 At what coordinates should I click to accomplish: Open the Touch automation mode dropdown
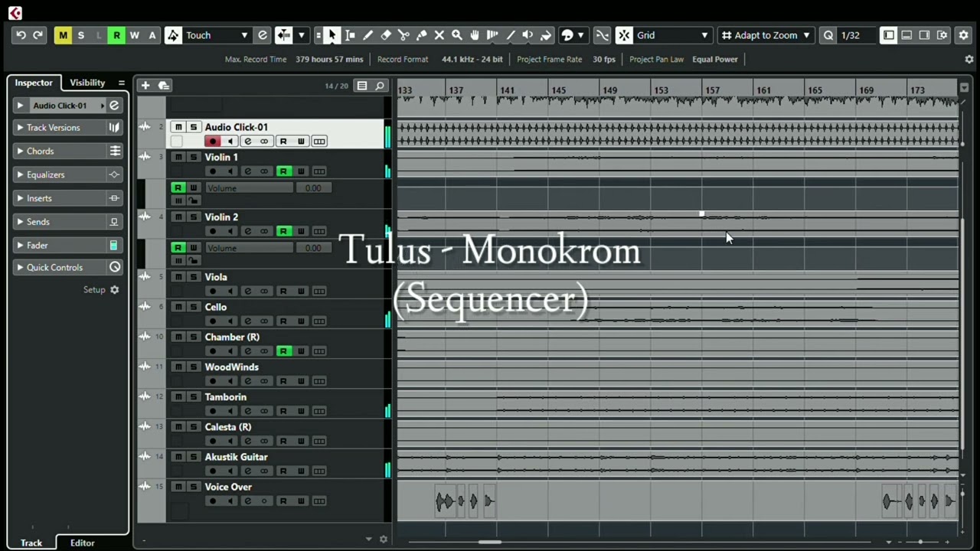(x=217, y=35)
